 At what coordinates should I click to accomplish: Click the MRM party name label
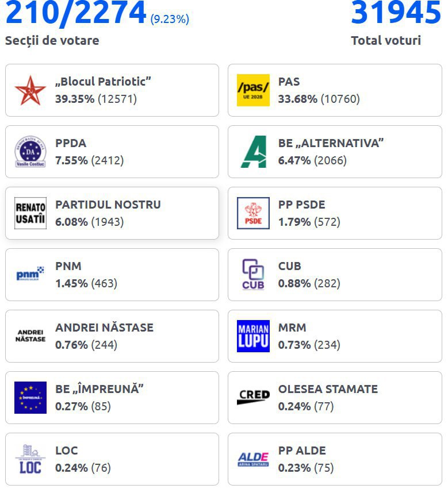292,328
